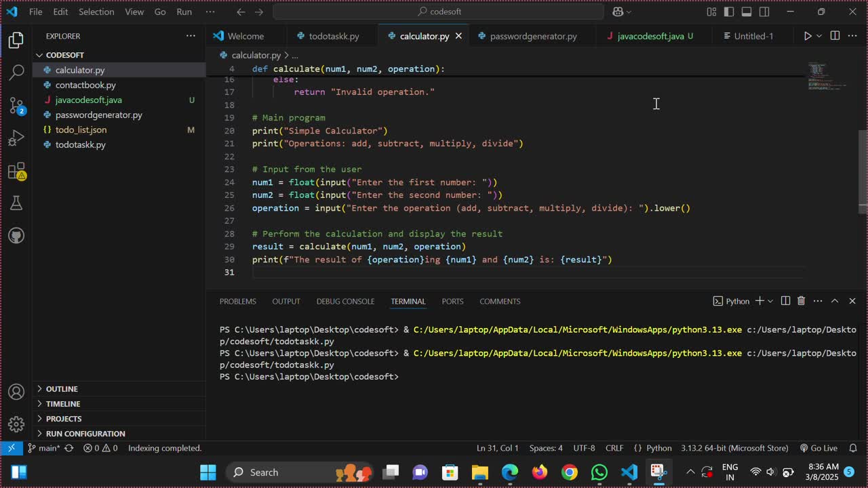This screenshot has width=868, height=488.
Task: Click the Go Live button
Action: (x=818, y=448)
